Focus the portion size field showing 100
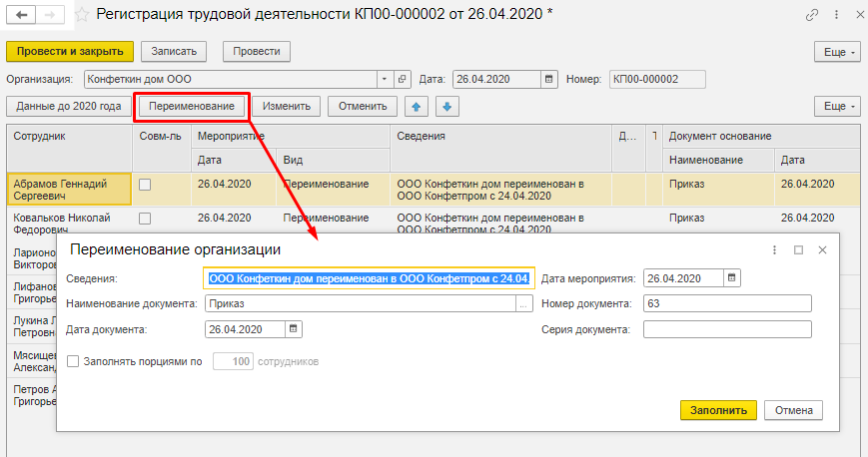The image size is (868, 457). (x=233, y=361)
